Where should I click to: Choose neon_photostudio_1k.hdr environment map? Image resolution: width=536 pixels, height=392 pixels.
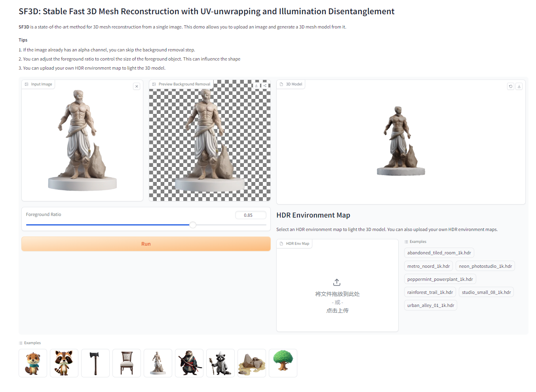[485, 266]
